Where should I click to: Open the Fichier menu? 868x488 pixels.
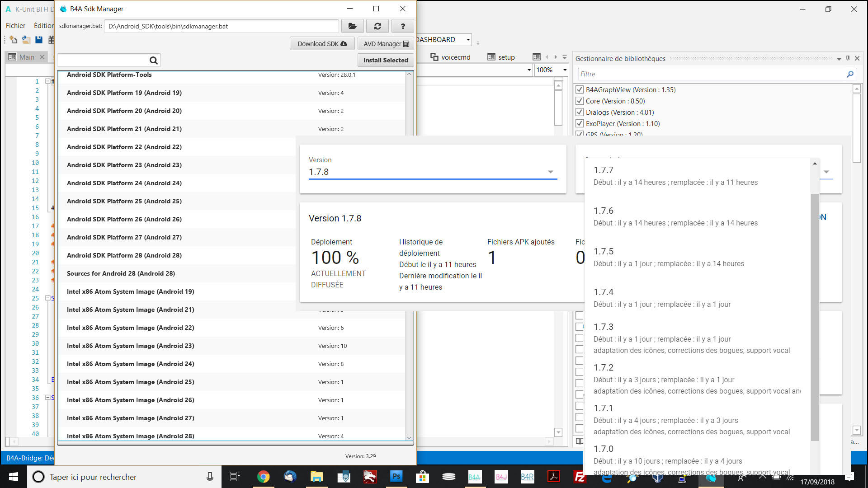point(15,26)
